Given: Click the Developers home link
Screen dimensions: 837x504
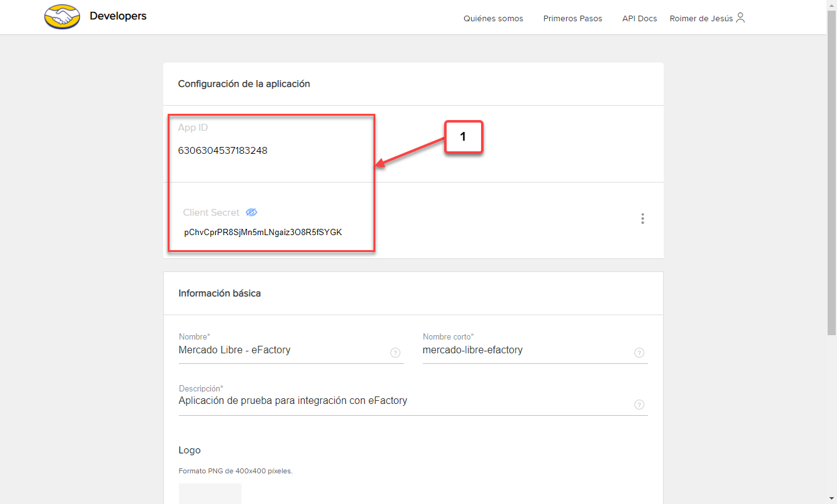Looking at the screenshot, I should 118,16.
